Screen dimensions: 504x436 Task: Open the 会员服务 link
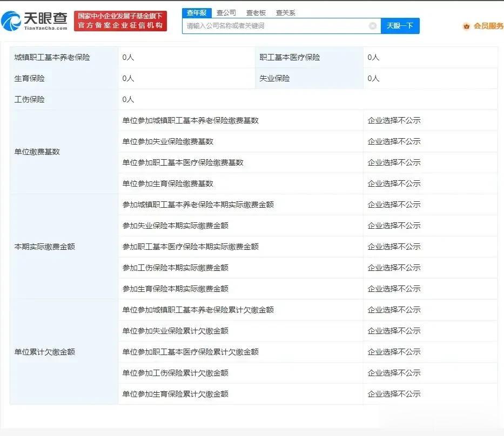click(x=488, y=26)
